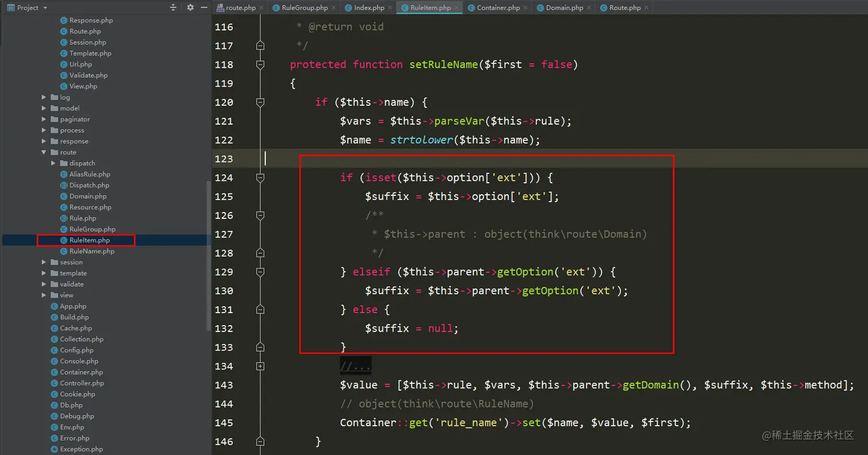Open Cache.php in project tree
The width and height of the screenshot is (868, 455).
click(71, 328)
